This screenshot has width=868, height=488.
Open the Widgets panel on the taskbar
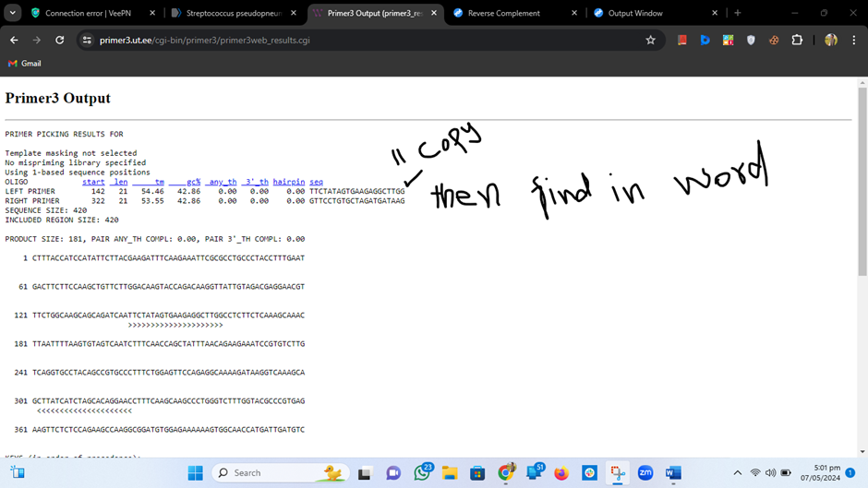click(x=18, y=472)
